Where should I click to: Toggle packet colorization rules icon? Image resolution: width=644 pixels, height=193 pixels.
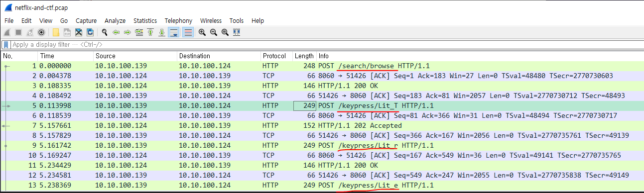[x=188, y=32]
